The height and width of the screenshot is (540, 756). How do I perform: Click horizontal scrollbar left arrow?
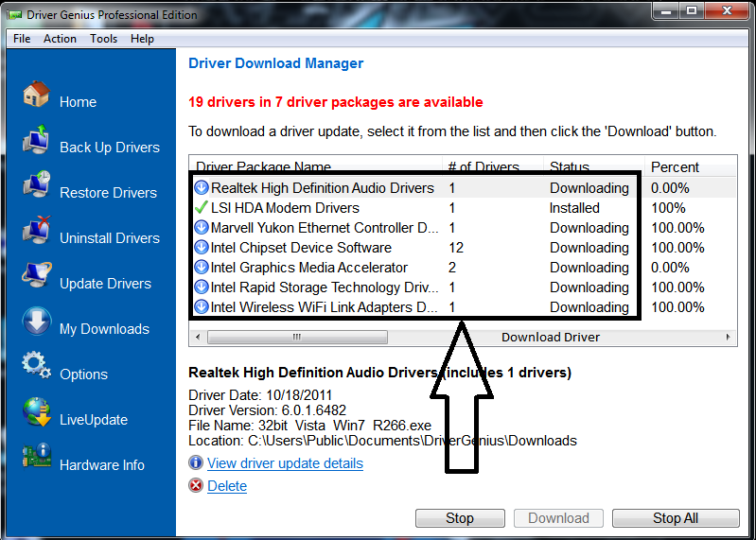coord(198,337)
